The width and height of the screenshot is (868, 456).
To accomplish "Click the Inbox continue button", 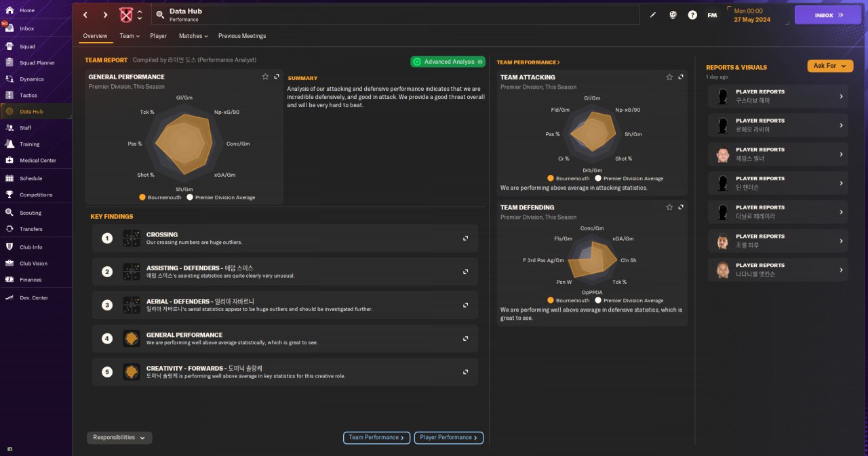I will pos(827,15).
